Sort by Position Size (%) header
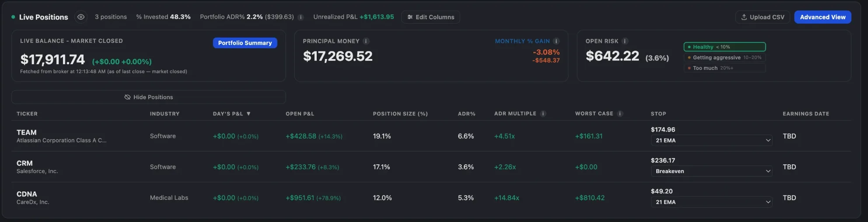Image resolution: width=868 pixels, height=222 pixels. 400,114
